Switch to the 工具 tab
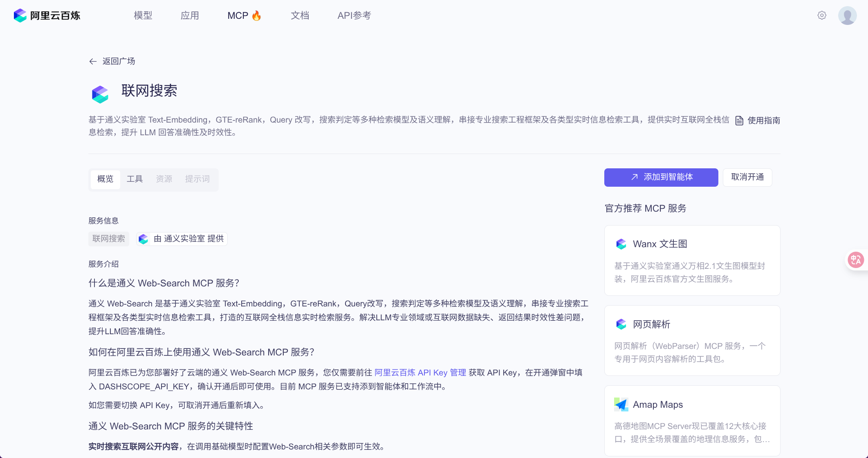The height and width of the screenshot is (458, 868). pos(135,179)
